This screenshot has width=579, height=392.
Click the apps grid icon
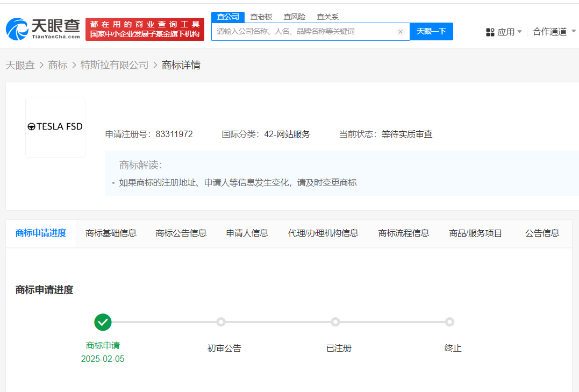tap(490, 32)
